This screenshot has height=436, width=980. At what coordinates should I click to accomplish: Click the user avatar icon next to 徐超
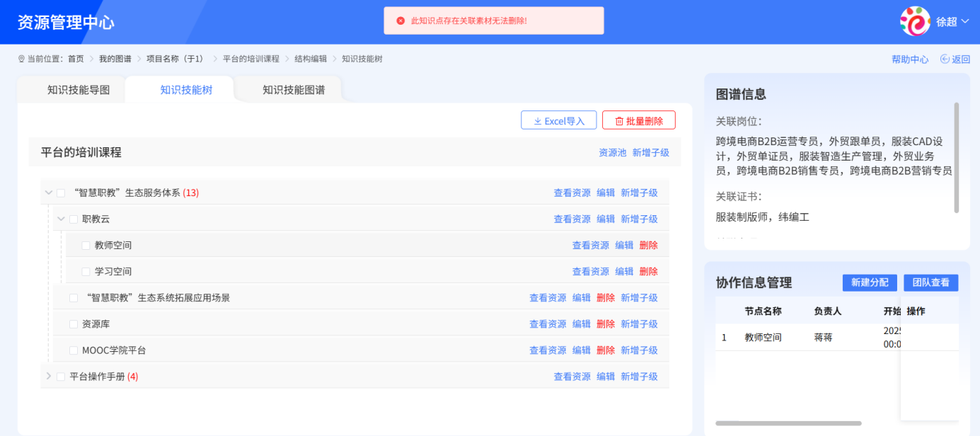coord(916,21)
